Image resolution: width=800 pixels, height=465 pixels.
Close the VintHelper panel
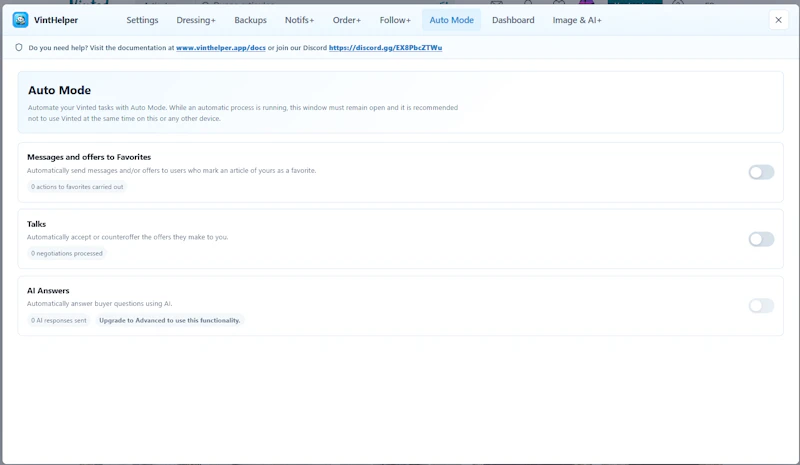coord(778,20)
